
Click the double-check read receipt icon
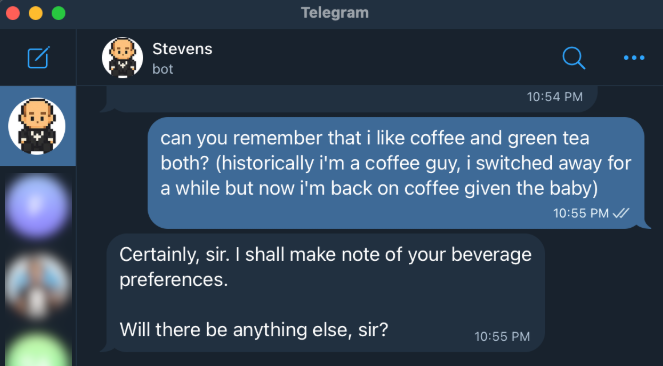[x=621, y=213]
